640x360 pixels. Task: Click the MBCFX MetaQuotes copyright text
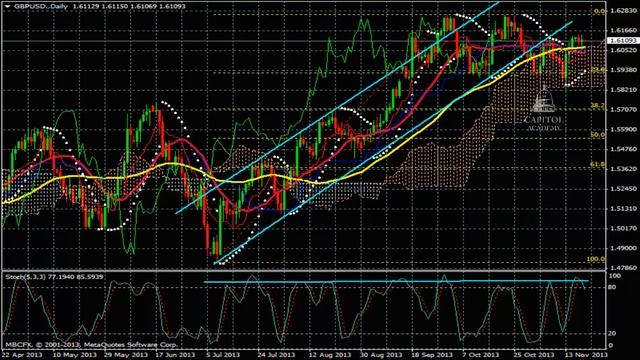92,345
